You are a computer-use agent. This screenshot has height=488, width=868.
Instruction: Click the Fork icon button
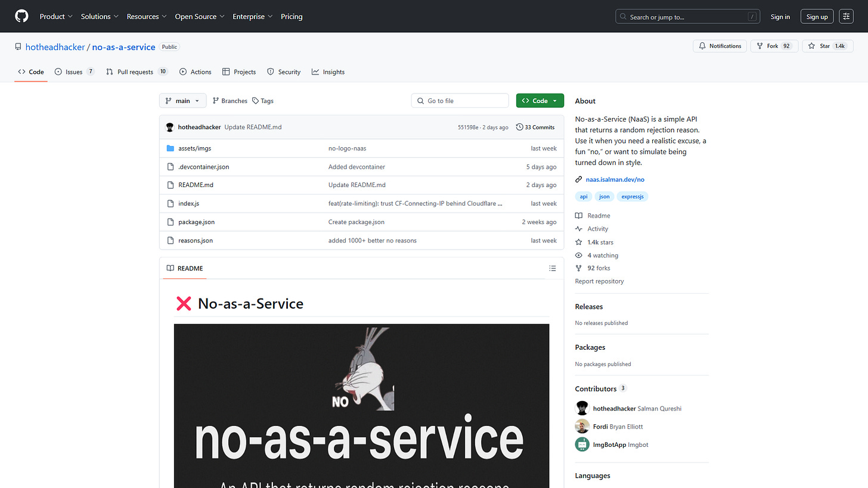tap(760, 46)
